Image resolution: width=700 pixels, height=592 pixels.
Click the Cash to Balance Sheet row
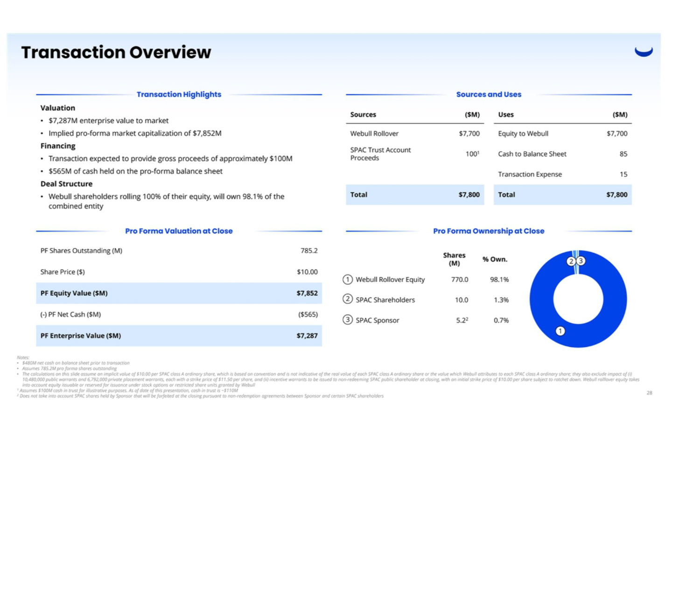point(562,154)
